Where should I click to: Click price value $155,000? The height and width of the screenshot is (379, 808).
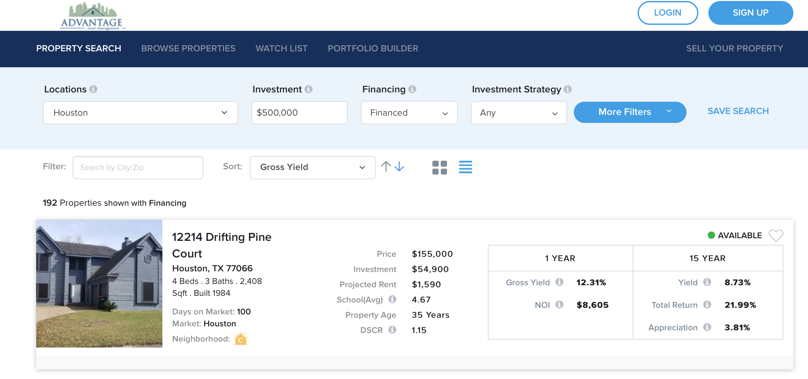pyautogui.click(x=432, y=254)
